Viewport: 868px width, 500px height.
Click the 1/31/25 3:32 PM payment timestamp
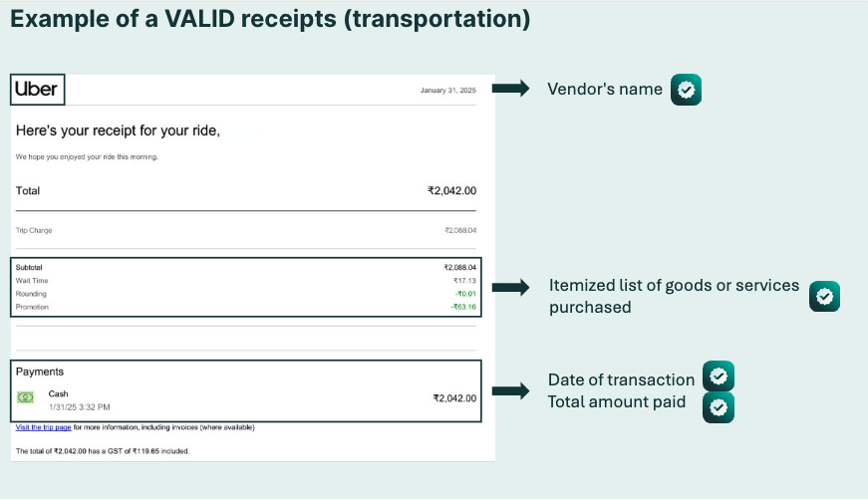pos(79,407)
